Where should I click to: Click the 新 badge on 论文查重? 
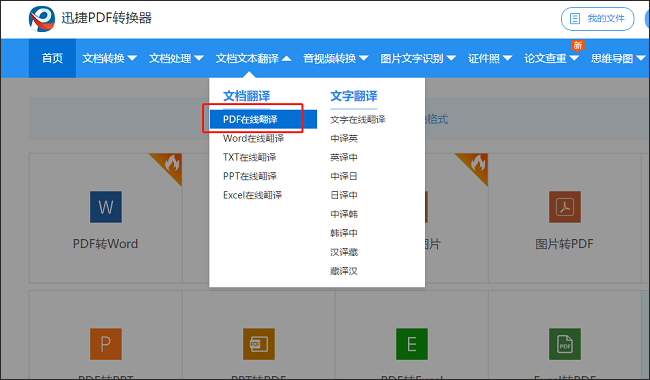[577, 45]
